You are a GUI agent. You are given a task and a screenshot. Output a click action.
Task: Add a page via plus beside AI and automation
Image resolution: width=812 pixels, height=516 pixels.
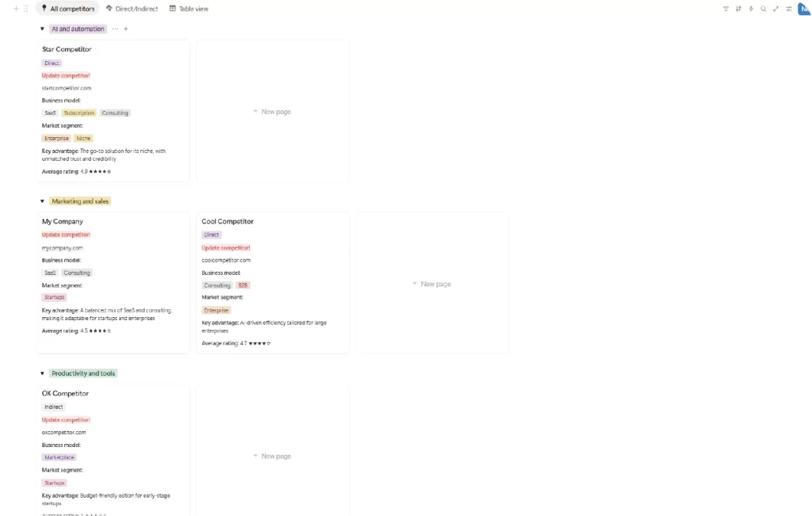[x=126, y=29]
